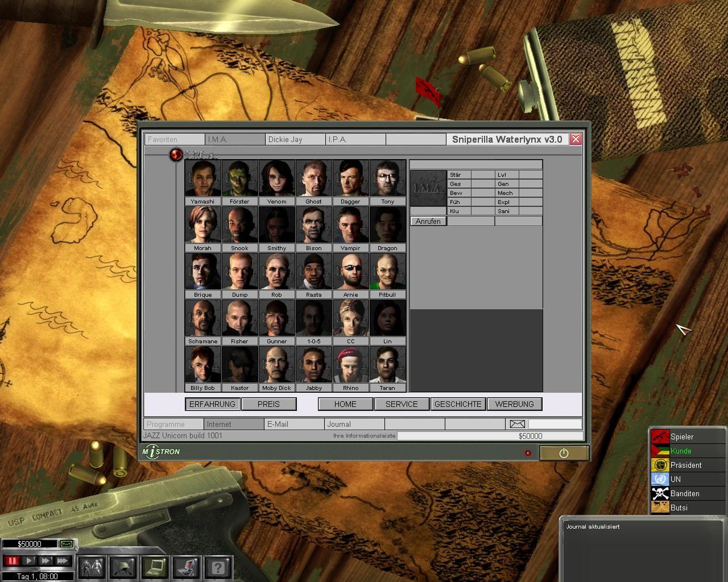
Task: Select mercenary Förster's portrait
Action: pos(240,179)
